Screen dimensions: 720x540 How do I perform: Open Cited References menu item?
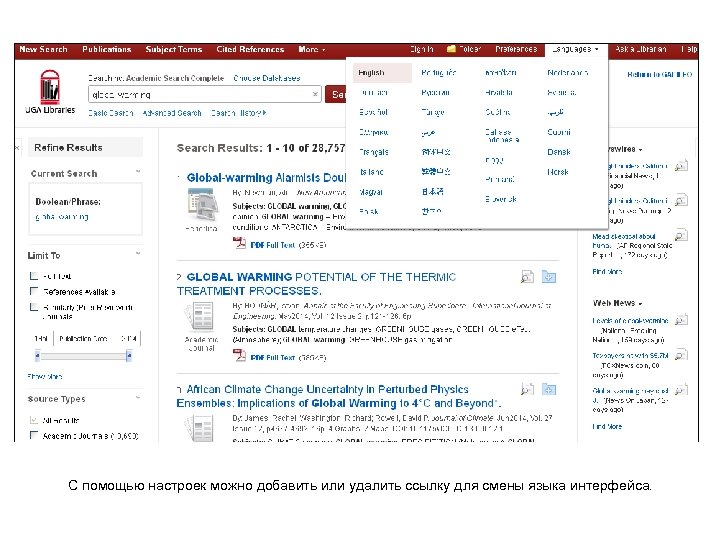(250, 49)
